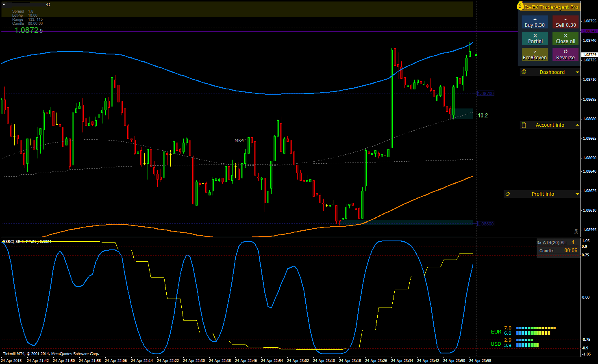The width and height of the screenshot is (598, 364).
Task: Select the 1.08600 horizontal level label
Action: coord(485,224)
